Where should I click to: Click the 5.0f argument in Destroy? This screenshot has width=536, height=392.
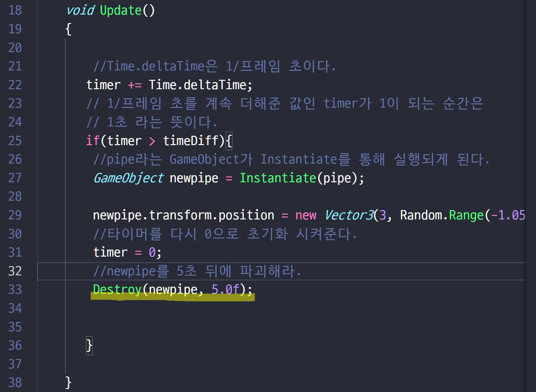pos(225,290)
